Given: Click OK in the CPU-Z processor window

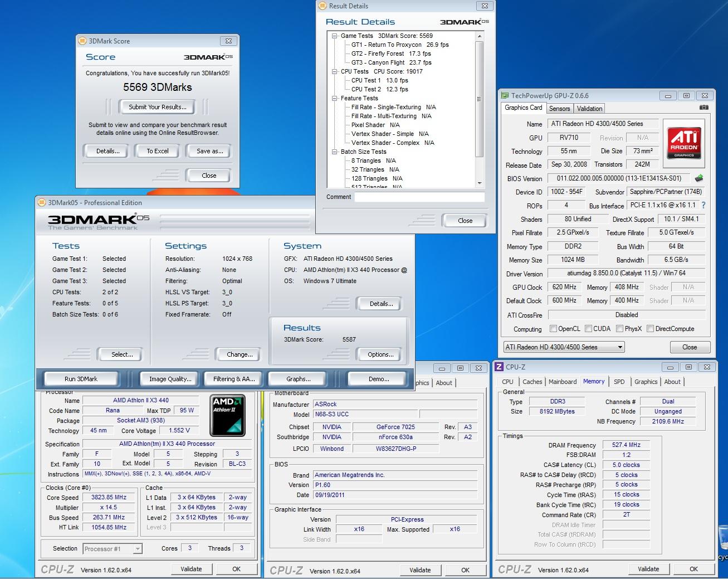Looking at the screenshot, I should coord(236,569).
